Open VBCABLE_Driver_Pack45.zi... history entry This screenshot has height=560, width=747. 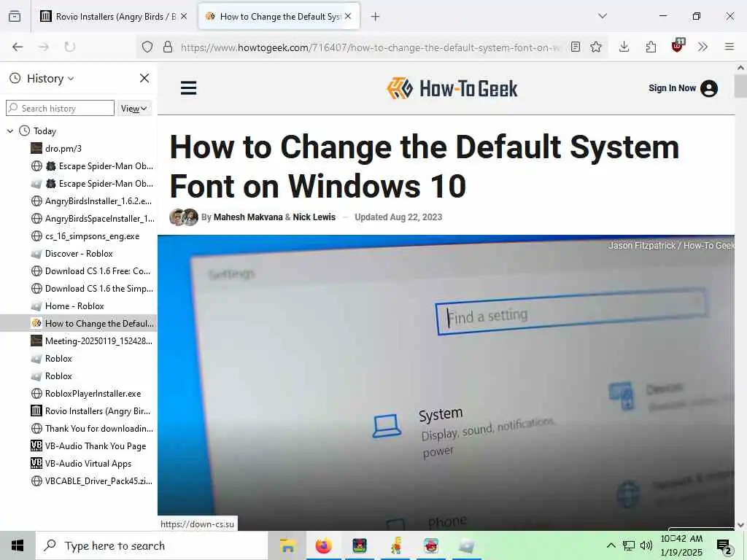click(78, 481)
